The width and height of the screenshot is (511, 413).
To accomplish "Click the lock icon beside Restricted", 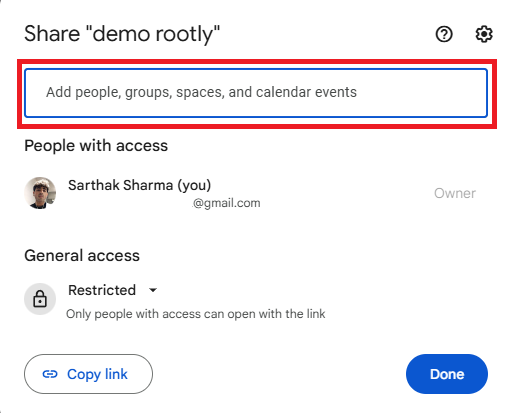I will pyautogui.click(x=40, y=299).
